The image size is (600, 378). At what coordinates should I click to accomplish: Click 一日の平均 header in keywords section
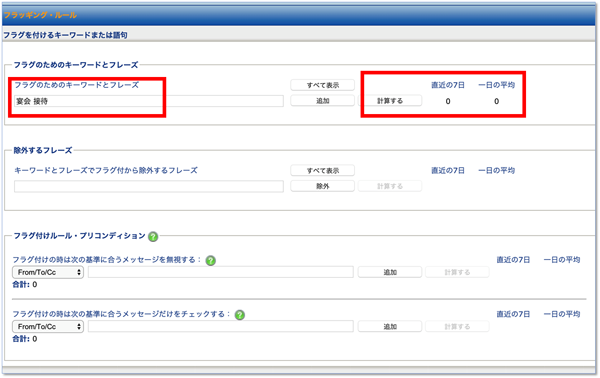(496, 85)
